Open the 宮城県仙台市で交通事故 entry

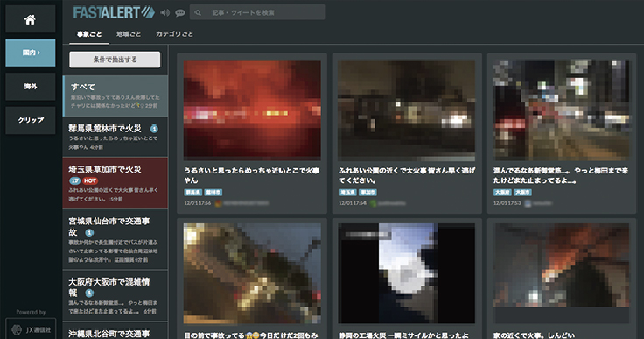pos(115,239)
